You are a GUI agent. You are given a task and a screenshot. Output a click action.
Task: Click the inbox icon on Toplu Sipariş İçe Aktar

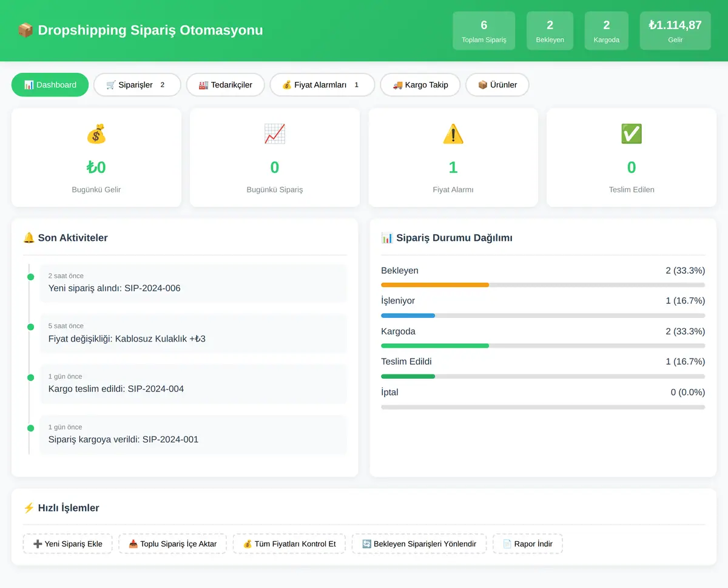[x=133, y=544]
